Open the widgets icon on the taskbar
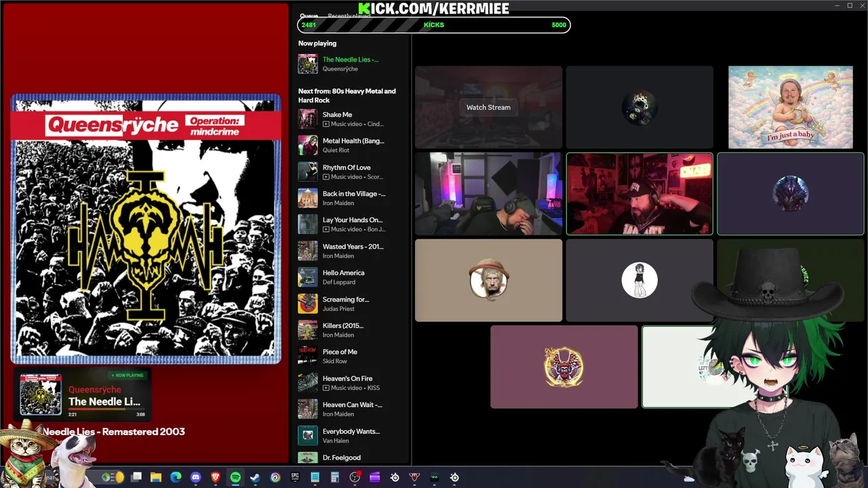Viewport: 868px width, 488px height. [113, 477]
